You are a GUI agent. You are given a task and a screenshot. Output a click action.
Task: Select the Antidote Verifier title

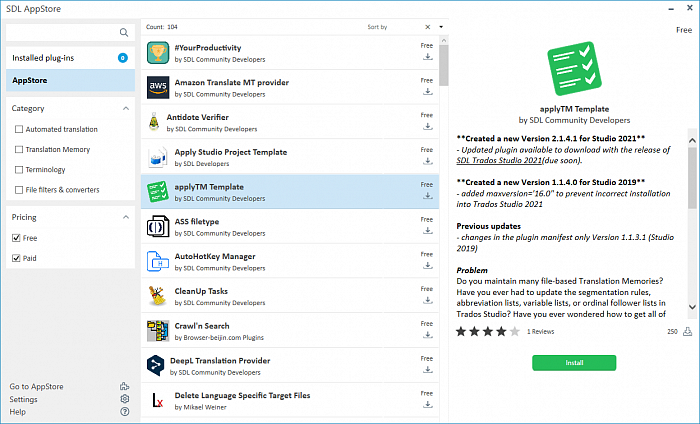tap(197, 117)
